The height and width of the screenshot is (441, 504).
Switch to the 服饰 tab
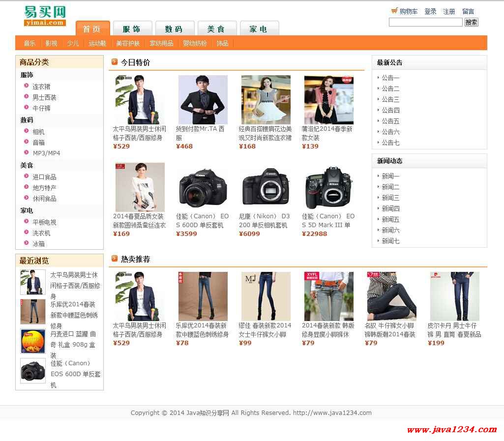(x=132, y=29)
